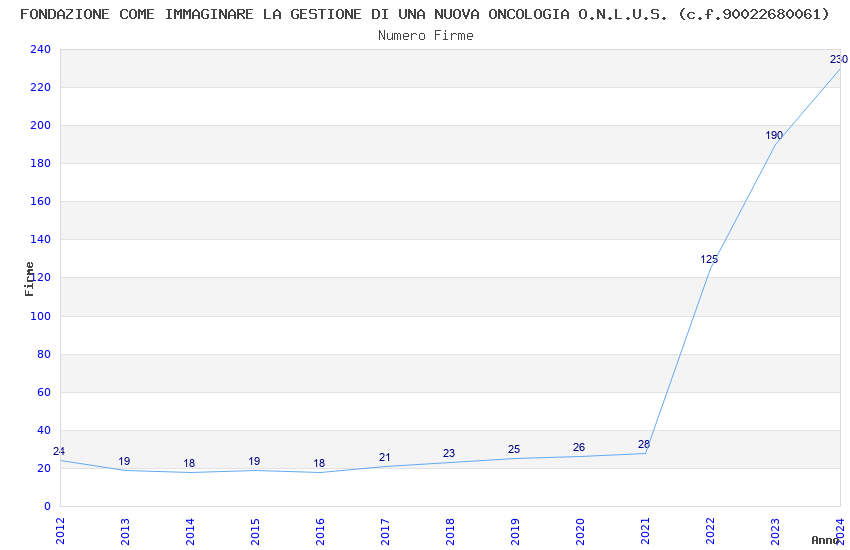Select the data label 125 for 2022

click(x=709, y=260)
